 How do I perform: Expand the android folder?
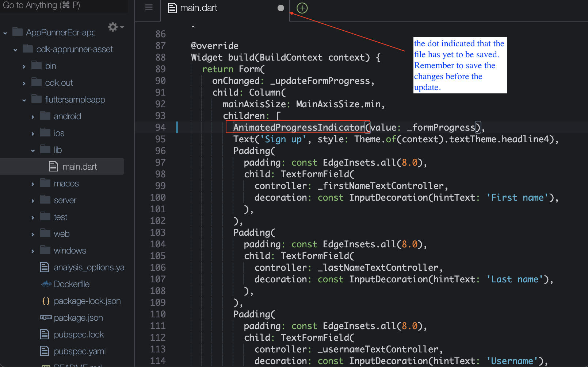[x=33, y=117]
